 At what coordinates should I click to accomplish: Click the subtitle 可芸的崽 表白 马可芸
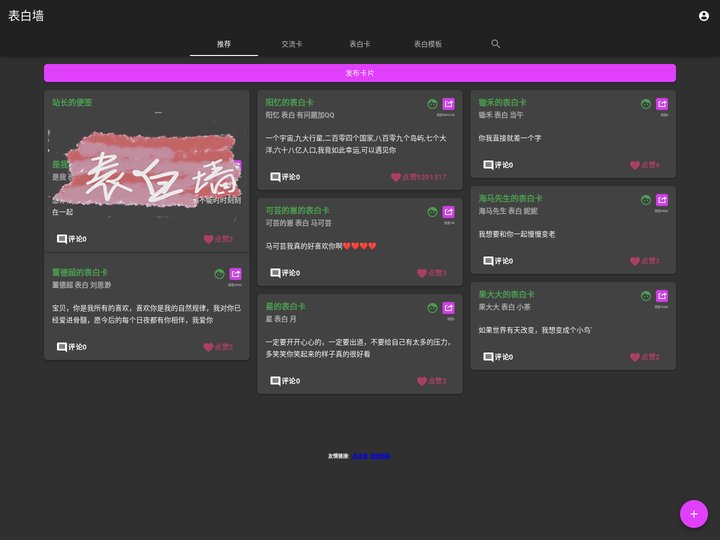(x=298, y=223)
